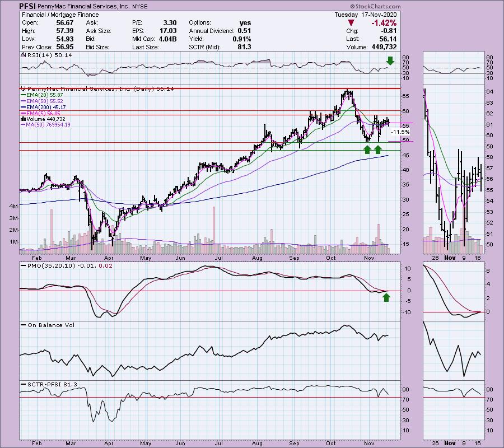Click the Last Size label
Viewport: 504px width, 448px height.
[x=145, y=47]
